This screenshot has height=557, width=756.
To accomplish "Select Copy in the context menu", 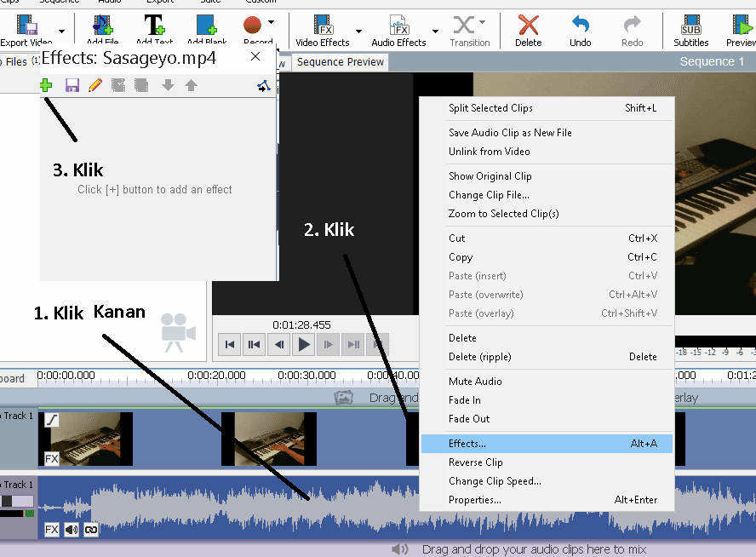I will (x=547, y=257).
